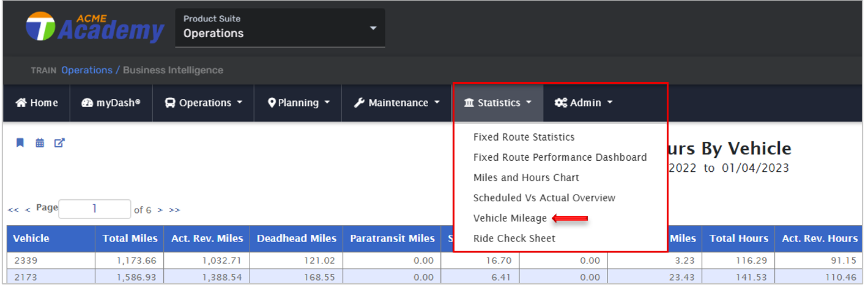Open Ride Check Sheet report

[x=514, y=239]
